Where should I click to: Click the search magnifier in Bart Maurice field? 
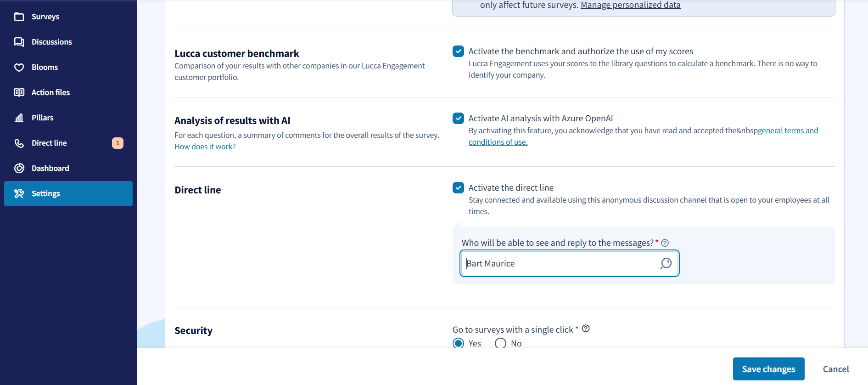coord(666,263)
